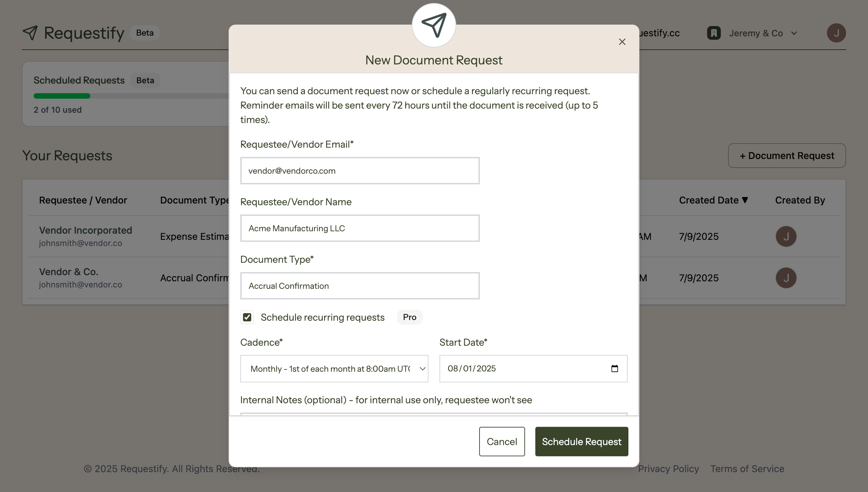This screenshot has width=868, height=492.
Task: Open the user avatar J in header
Action: (836, 33)
